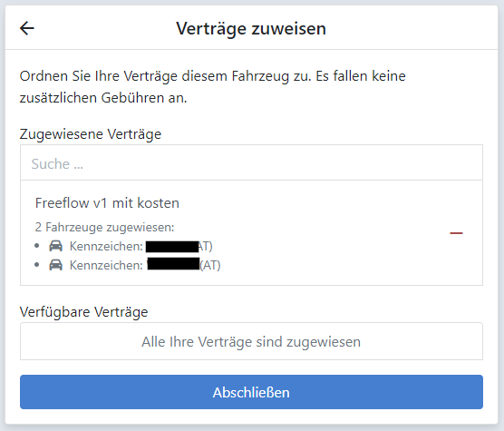This screenshot has width=504, height=431.
Task: Remove Freeflow contract with red minus icon
Action: point(456,233)
